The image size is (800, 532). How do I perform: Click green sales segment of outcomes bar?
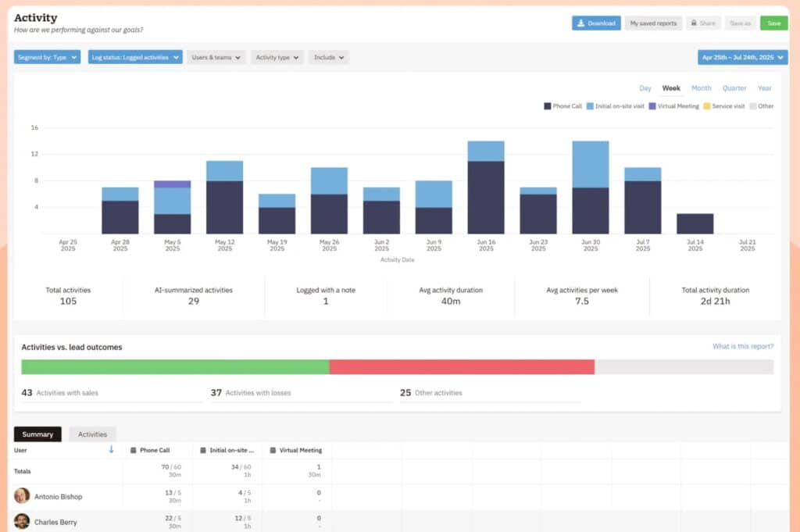tap(175, 366)
